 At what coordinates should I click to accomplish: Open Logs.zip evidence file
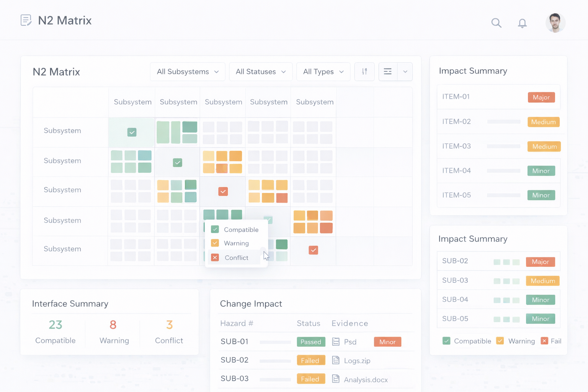coord(357,361)
